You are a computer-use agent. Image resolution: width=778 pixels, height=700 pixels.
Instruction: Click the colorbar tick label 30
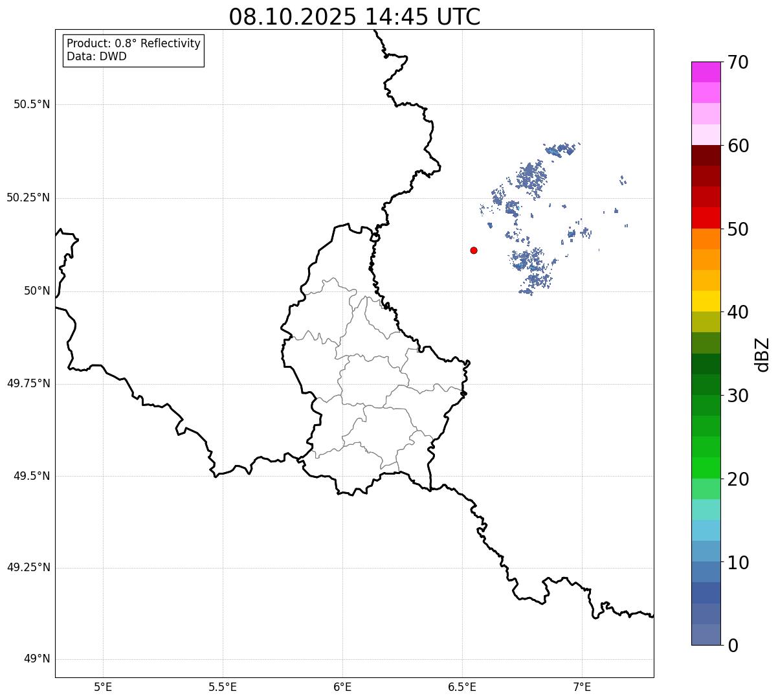(738, 396)
